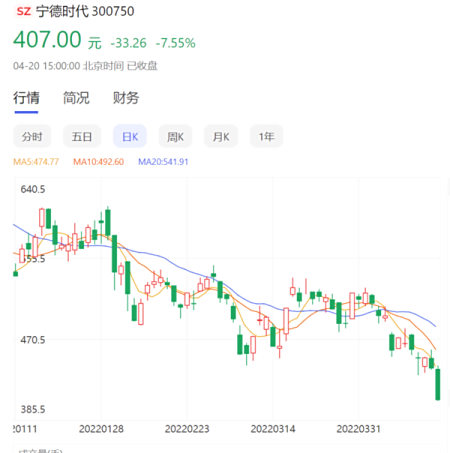The height and width of the screenshot is (453, 450).
Task: Select the 五日 chart view
Action: click(82, 136)
